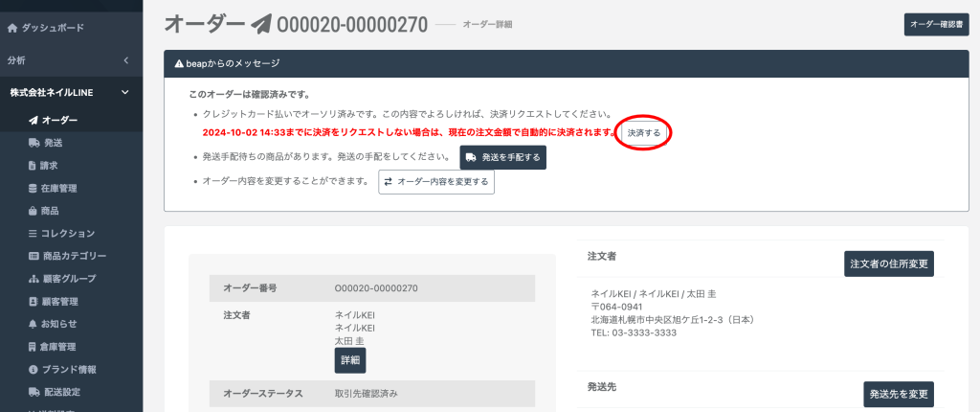Screen dimensions: 980x412
Task: Click the group icon next to 顧客グループ
Action: pos(33,279)
